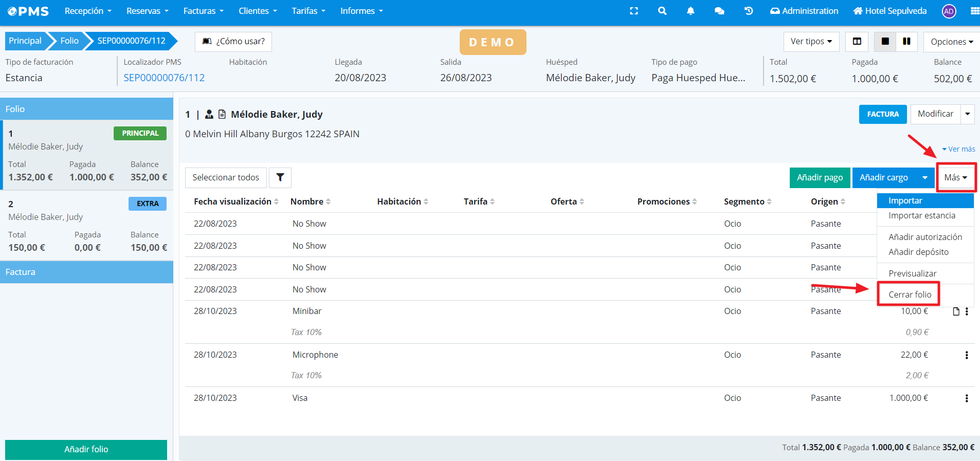Viewport: 980px width, 461px height.
Task: Open three-dot menu for Visa row
Action: point(967,398)
